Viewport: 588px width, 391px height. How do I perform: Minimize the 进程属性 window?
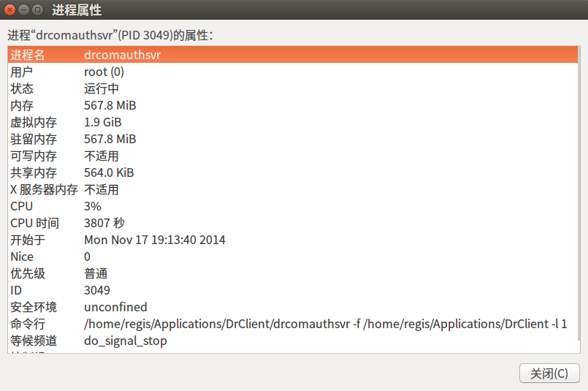23,10
